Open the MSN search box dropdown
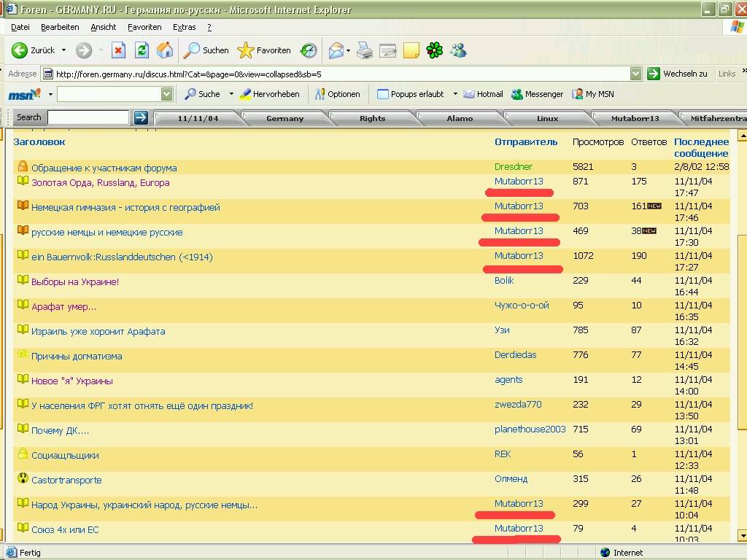Screen dimensions: 747x560 coord(166,94)
